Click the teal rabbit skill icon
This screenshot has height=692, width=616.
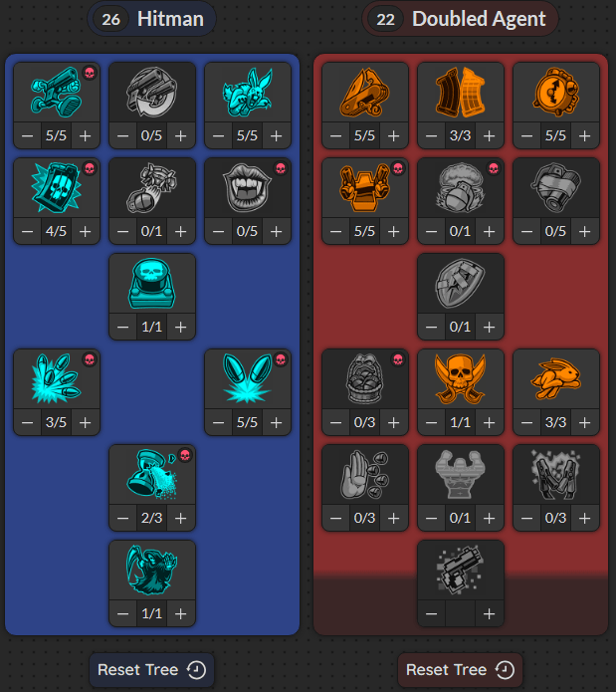tap(248, 93)
